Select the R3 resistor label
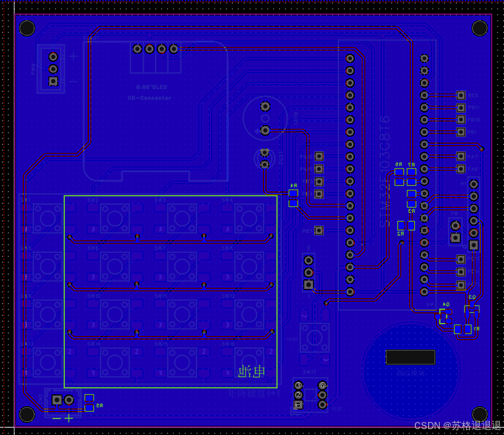The height and width of the screenshot is (435, 504). point(411,211)
